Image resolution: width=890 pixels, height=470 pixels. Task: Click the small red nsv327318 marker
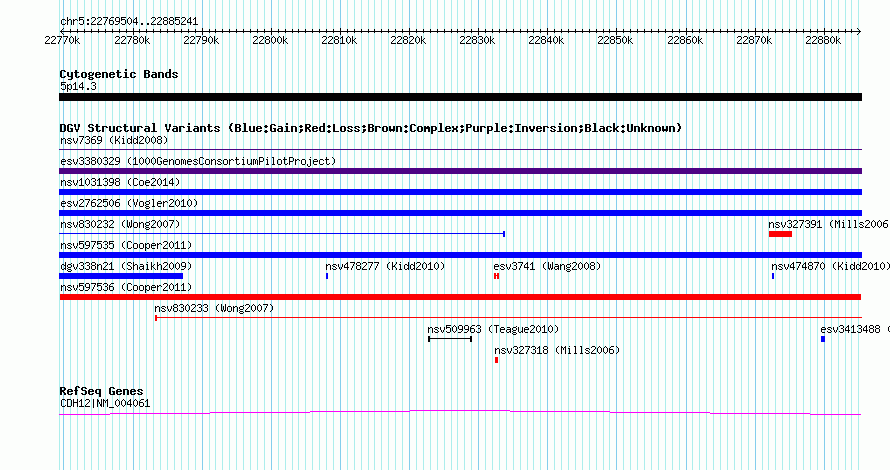tap(497, 360)
